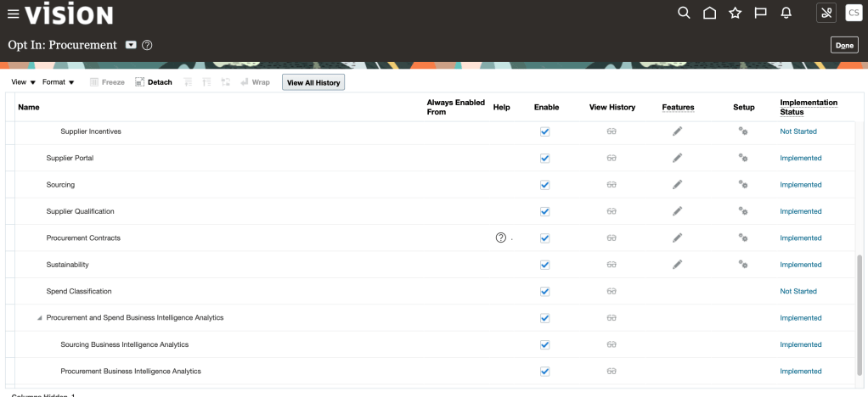Click Help icon for Procurement Contracts
Image resolution: width=868 pixels, height=397 pixels.
point(501,238)
